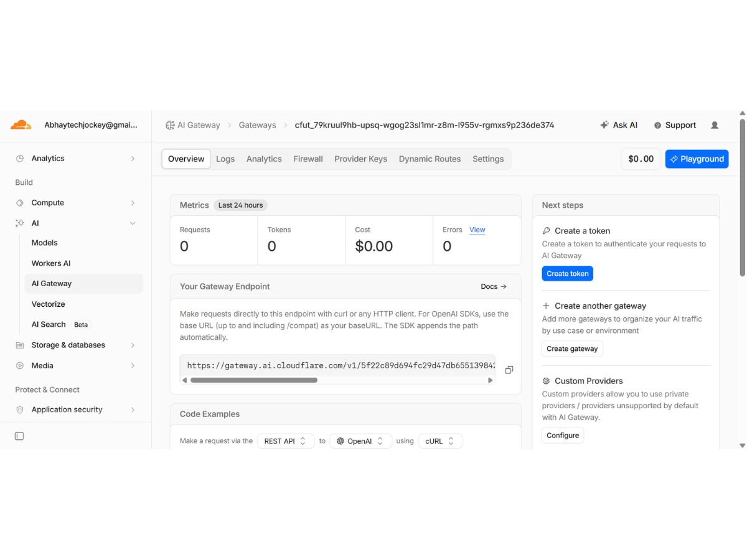Expand the Compute sidebar section
This screenshot has height=560, width=747.
133,203
